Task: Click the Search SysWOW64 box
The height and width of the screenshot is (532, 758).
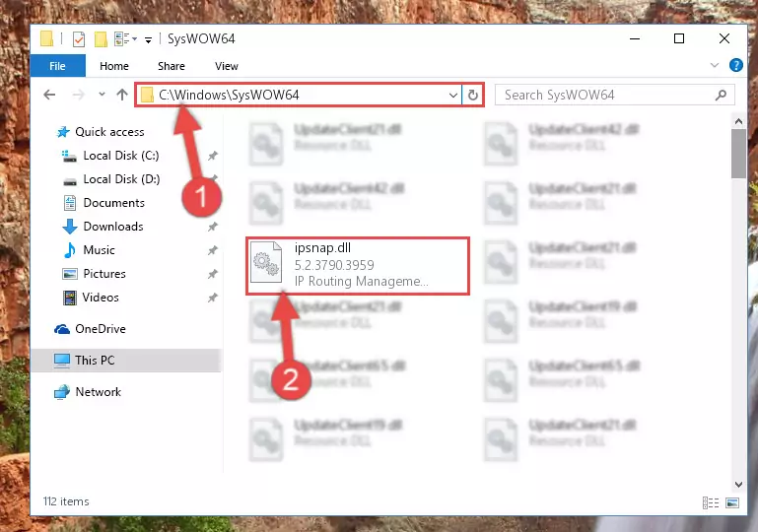Action: [614, 95]
